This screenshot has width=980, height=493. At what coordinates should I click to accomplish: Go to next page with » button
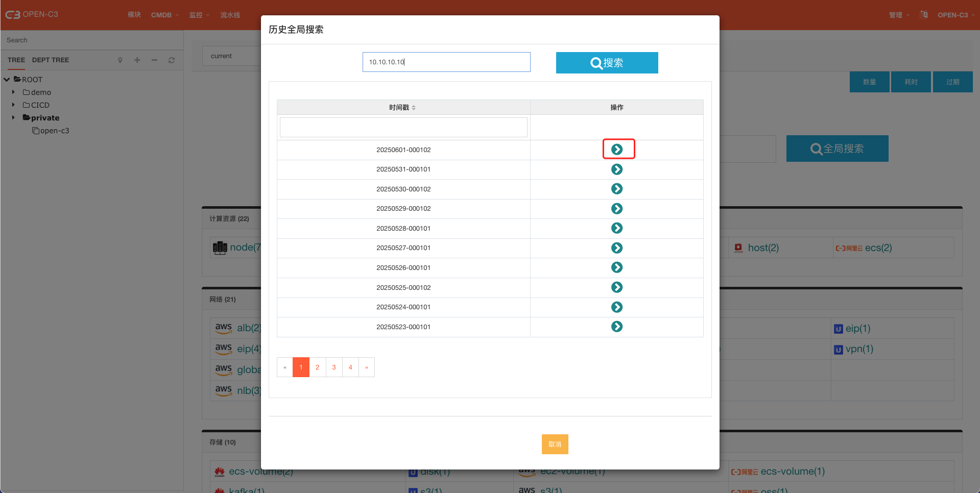click(x=366, y=367)
